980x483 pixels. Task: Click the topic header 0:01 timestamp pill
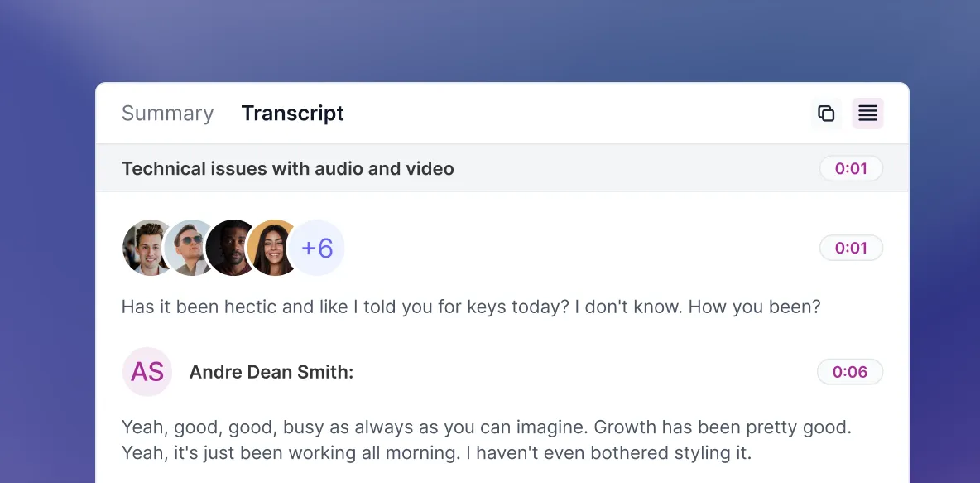[x=851, y=168]
